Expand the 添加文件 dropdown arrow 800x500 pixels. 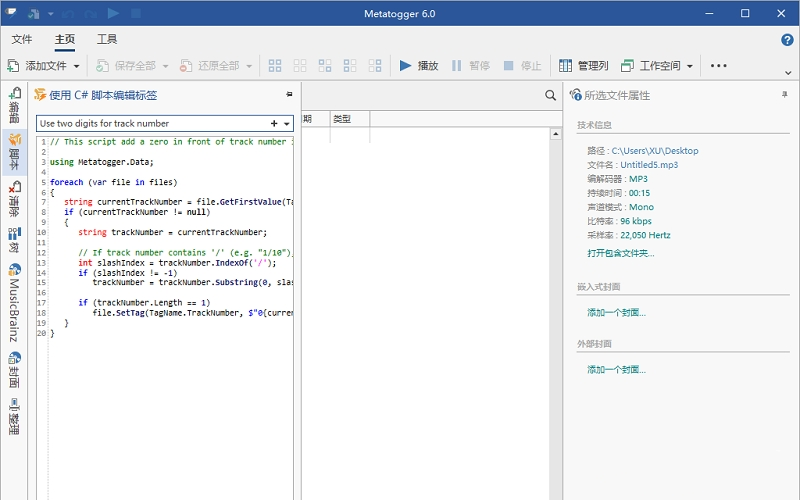click(x=76, y=66)
